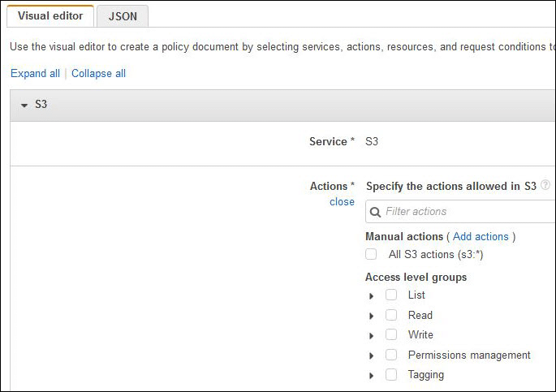
Task: Click the Add actions link
Action: 481,236
